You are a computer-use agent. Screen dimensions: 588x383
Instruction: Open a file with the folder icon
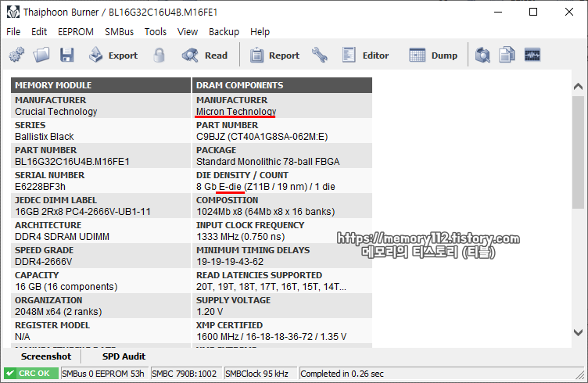pyautogui.click(x=41, y=55)
